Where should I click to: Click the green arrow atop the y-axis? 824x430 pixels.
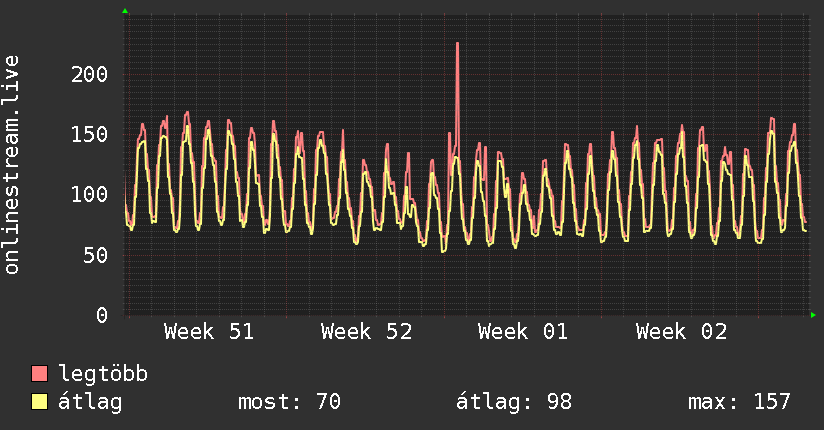click(x=125, y=11)
